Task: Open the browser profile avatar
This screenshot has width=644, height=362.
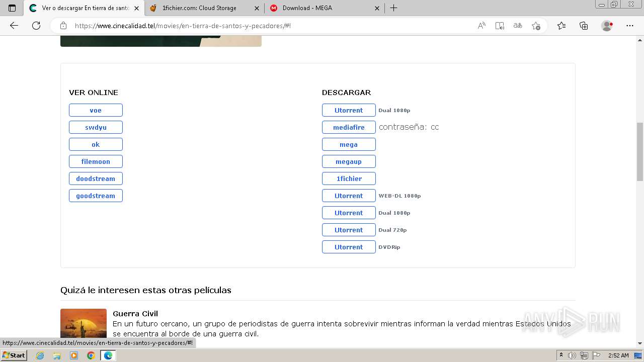Action: click(607, 26)
